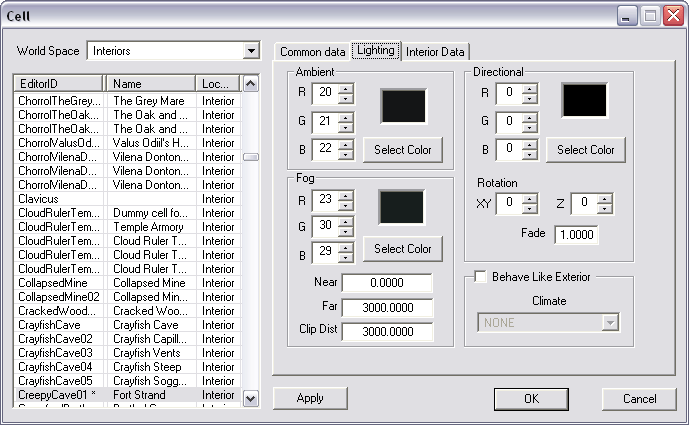Click the Fog color swatch
Screen dimensions: 689x425
[x=402, y=207]
